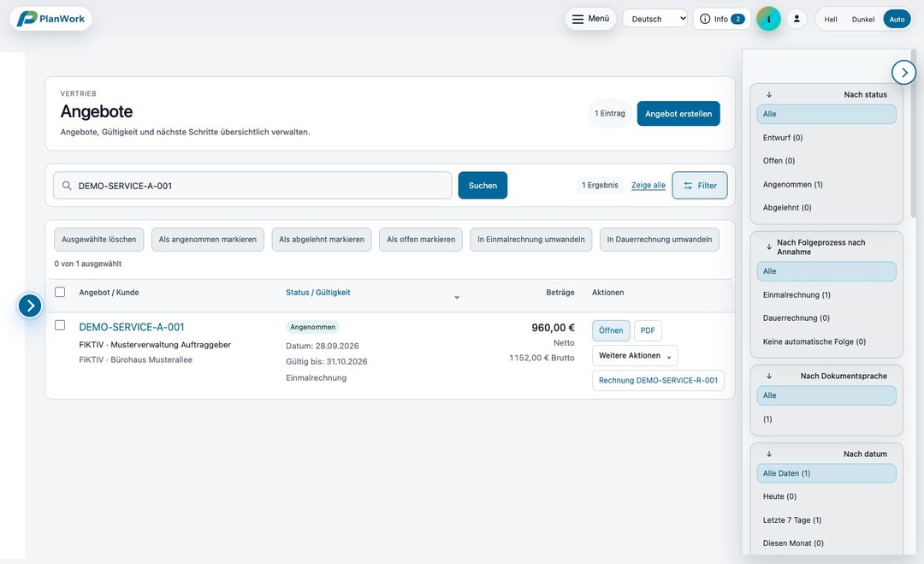Open the Menü hamburger menu

click(590, 19)
